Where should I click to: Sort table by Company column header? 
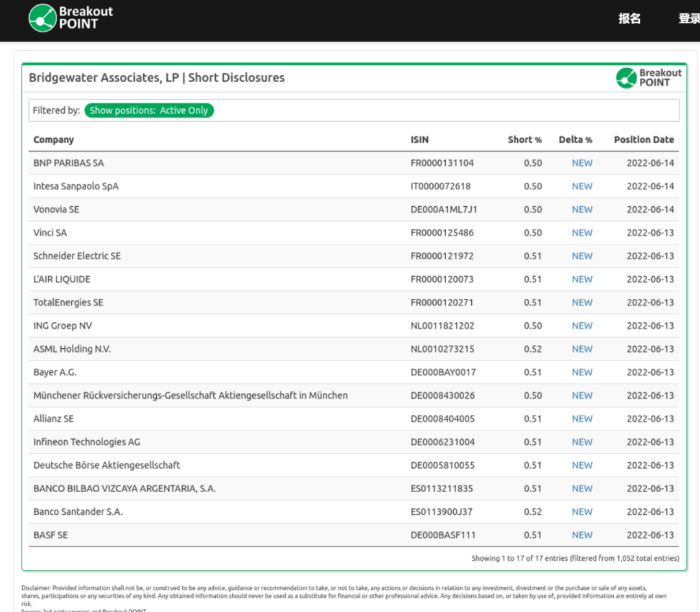tap(54, 139)
